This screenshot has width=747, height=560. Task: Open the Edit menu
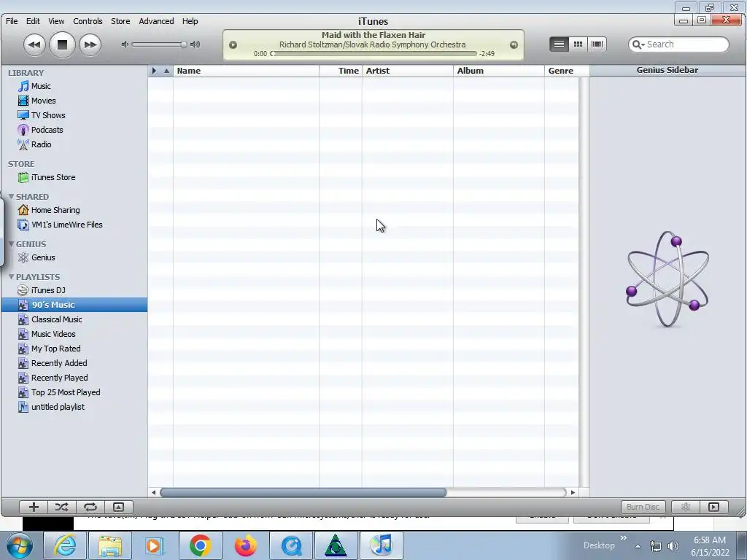pyautogui.click(x=33, y=21)
